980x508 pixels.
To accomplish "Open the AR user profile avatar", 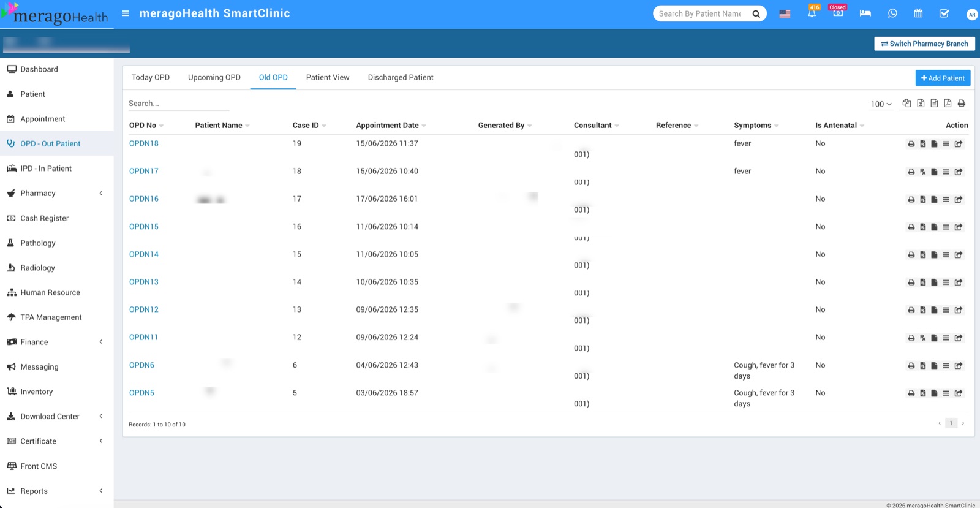I will pyautogui.click(x=971, y=15).
